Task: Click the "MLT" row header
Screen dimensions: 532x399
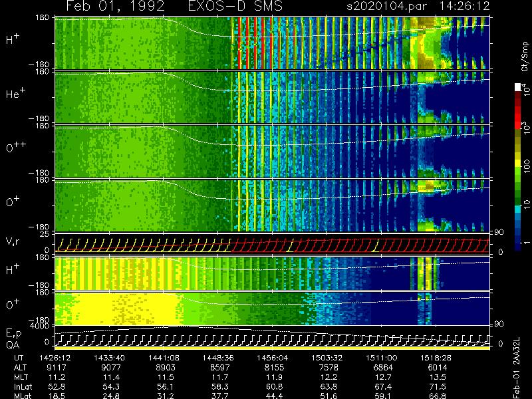Action: pos(21,377)
